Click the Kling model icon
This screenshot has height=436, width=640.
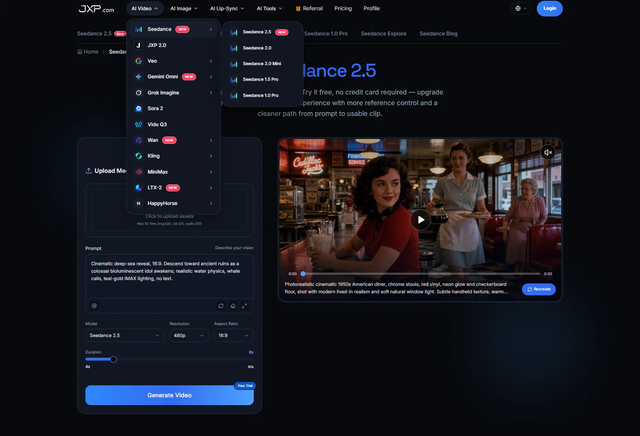(139, 156)
